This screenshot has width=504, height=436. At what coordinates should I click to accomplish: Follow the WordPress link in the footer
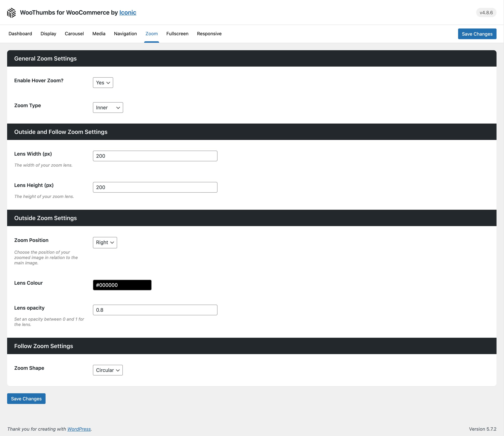[79, 429]
